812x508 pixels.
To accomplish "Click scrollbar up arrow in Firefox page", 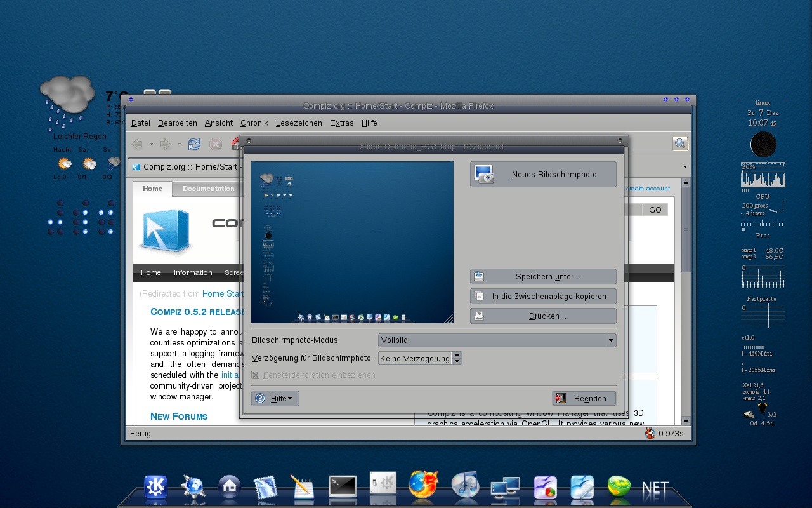I will tap(686, 182).
